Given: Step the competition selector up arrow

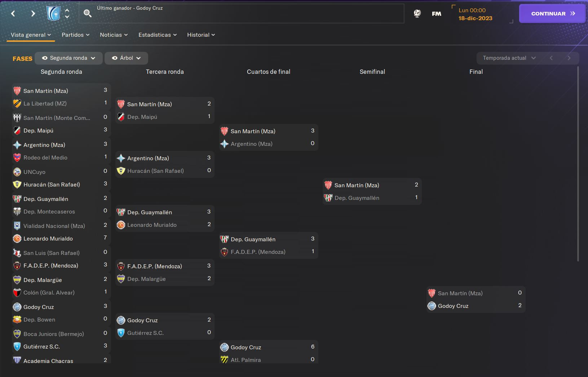Looking at the screenshot, I should tap(67, 11).
